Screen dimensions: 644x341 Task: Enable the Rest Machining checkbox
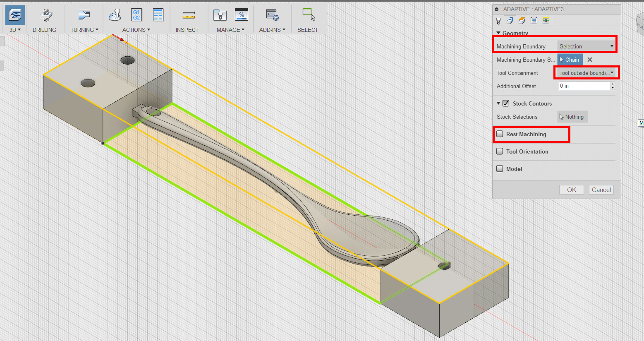(x=500, y=134)
